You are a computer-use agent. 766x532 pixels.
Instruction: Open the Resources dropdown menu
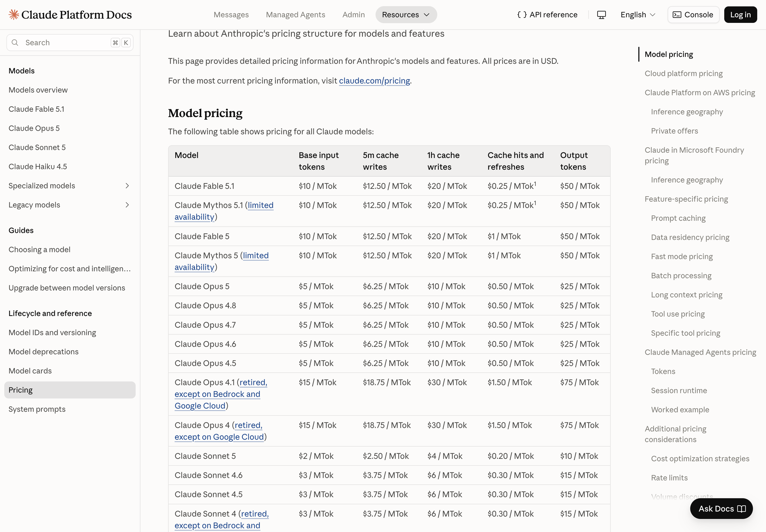coord(406,15)
